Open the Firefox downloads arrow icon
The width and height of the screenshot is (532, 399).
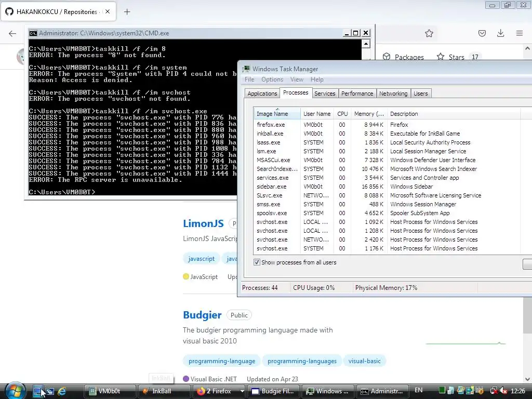click(x=500, y=33)
